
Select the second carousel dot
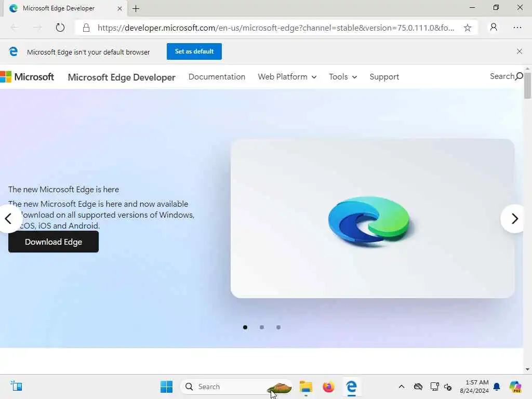(262, 327)
